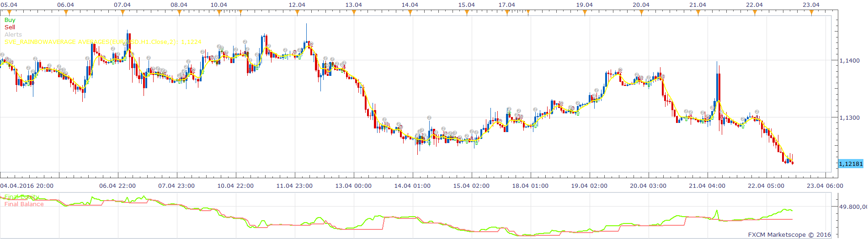Click the 21.04 04:00 time label
This screenshot has width=868, height=239.
(707, 186)
